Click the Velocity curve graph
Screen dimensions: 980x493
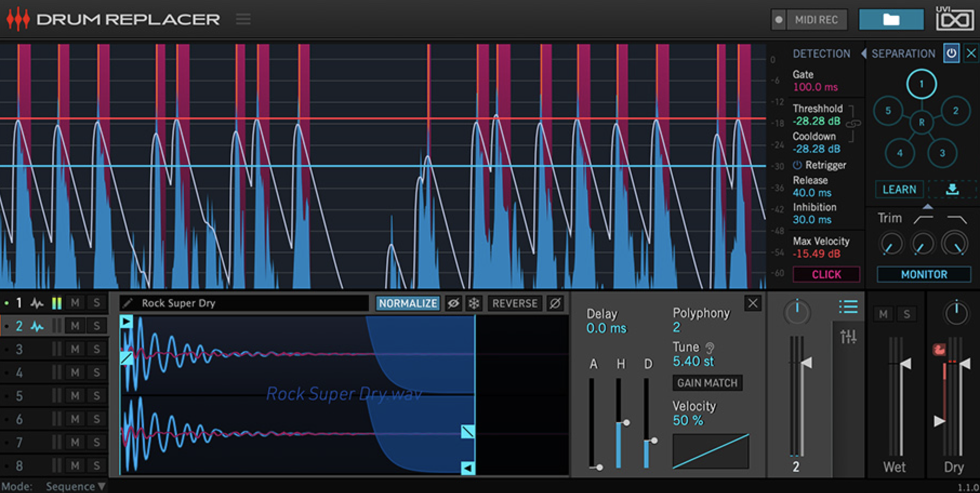[x=711, y=451]
